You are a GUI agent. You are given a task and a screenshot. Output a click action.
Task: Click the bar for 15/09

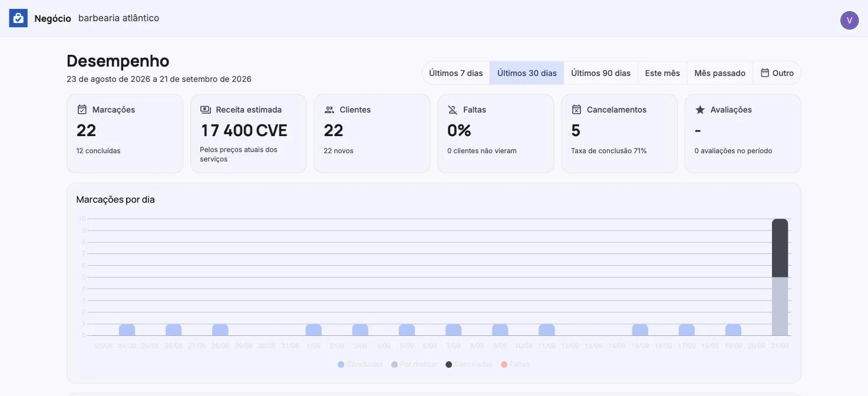click(640, 330)
